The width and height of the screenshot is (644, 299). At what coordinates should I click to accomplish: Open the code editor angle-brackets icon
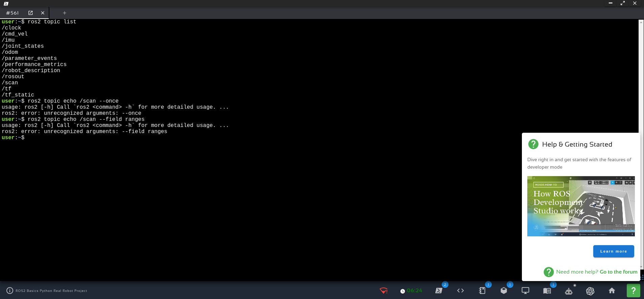pos(460,291)
